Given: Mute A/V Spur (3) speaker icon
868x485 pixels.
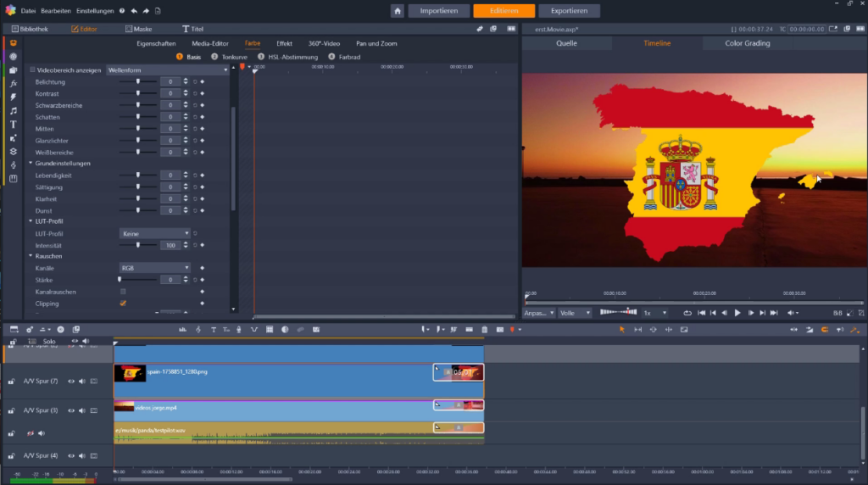Looking at the screenshot, I should click(82, 411).
